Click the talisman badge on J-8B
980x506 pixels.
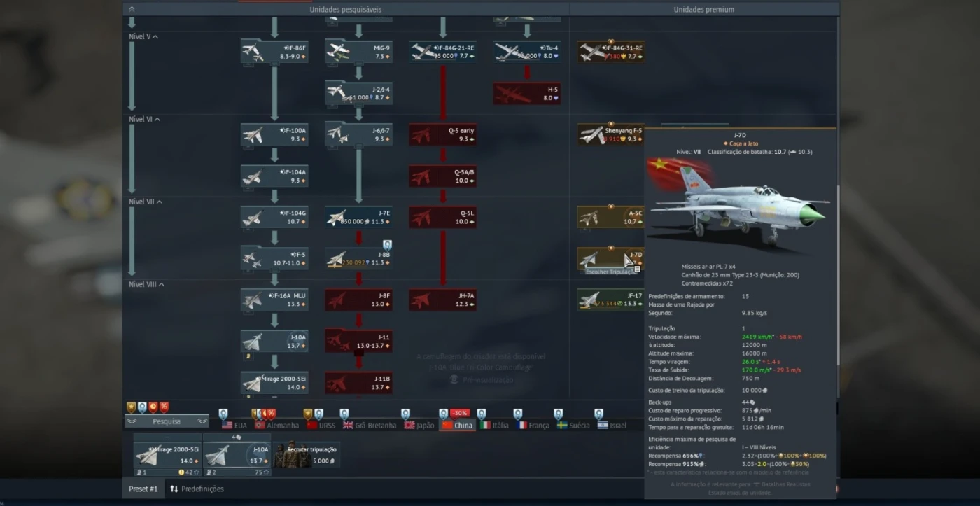387,245
